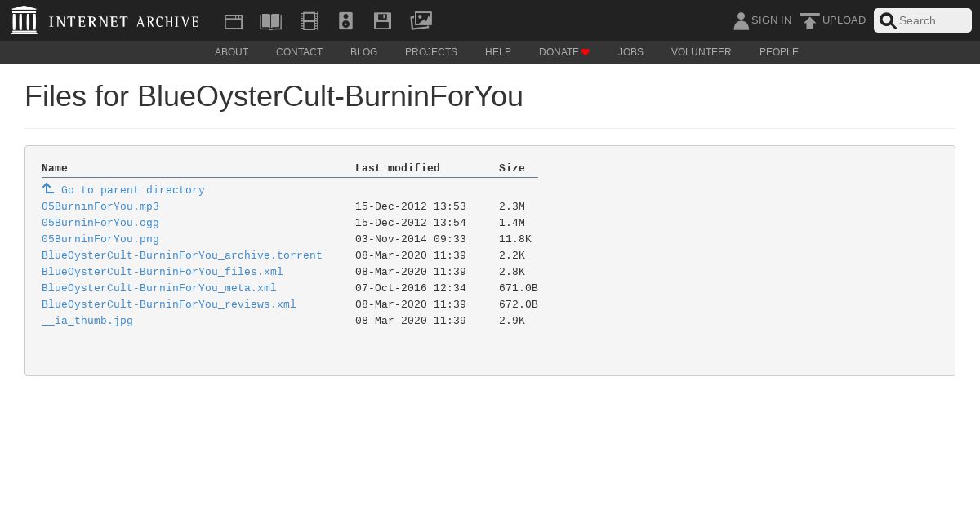Image resolution: width=980 pixels, height=514 pixels.
Task: Select the 2.3M size value
Action: pyautogui.click(x=512, y=206)
